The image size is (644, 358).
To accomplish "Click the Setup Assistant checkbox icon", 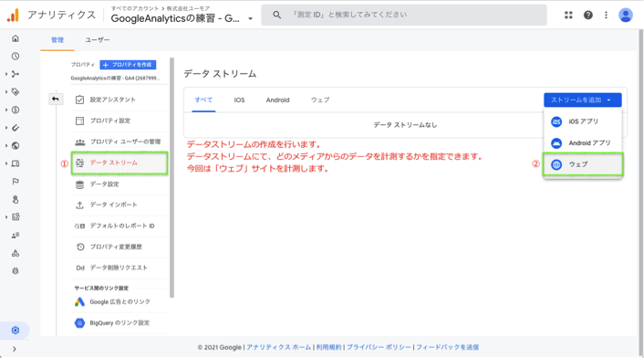I will point(79,100).
